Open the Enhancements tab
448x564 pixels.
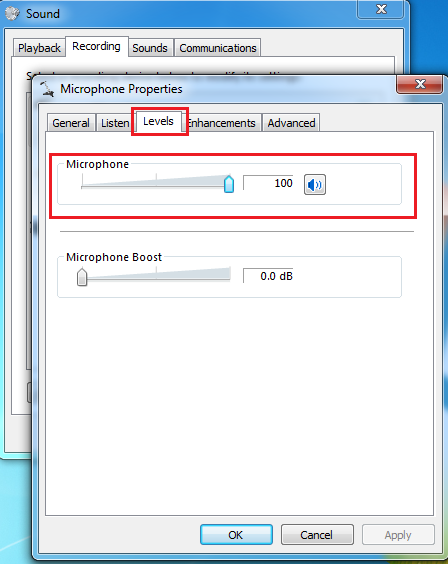coord(222,123)
